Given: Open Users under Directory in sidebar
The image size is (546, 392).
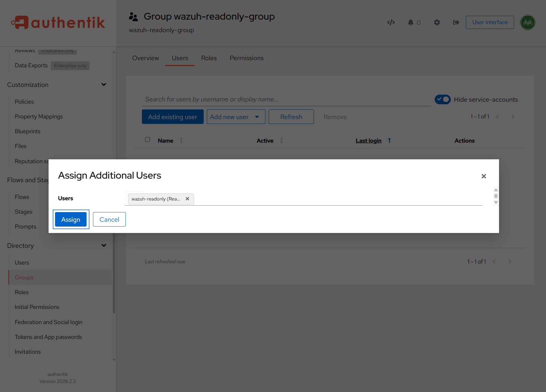Looking at the screenshot, I should pyautogui.click(x=22, y=262).
